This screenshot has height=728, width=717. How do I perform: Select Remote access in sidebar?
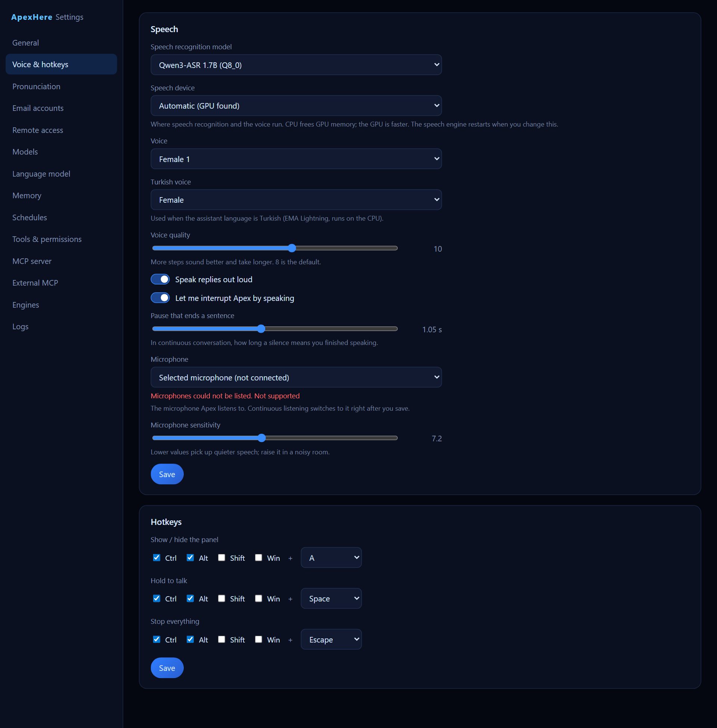(x=61, y=130)
